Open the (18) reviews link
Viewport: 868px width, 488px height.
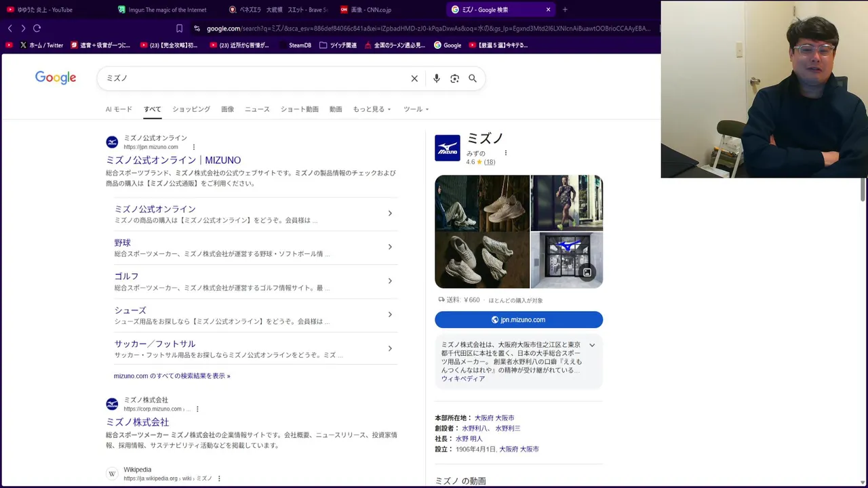489,162
